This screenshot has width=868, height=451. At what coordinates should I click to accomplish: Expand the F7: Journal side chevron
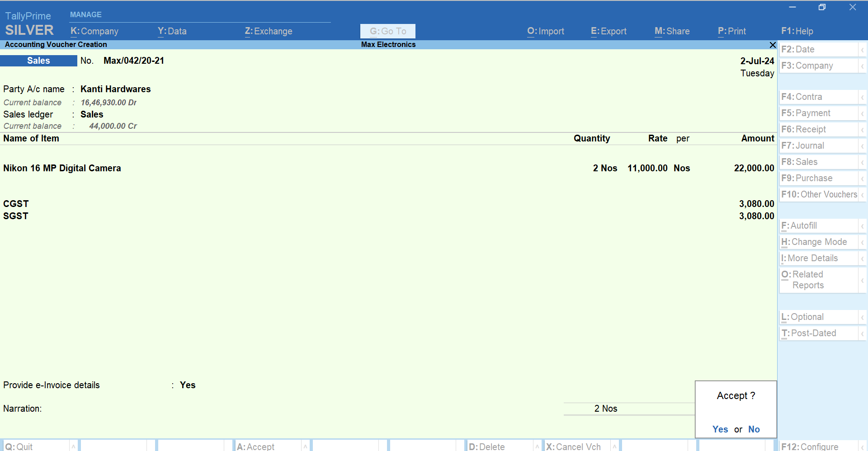[863, 146]
